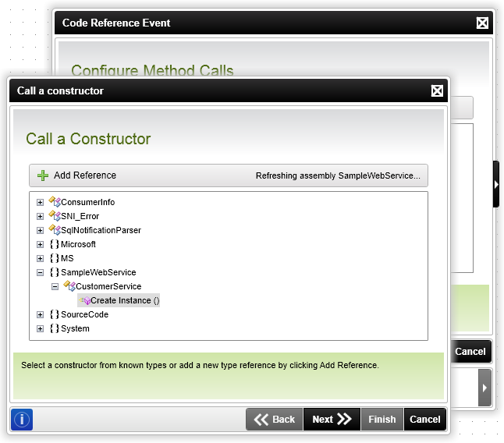504x443 pixels.
Task: Expand the SqlNotificationParser node
Action: [x=40, y=231]
